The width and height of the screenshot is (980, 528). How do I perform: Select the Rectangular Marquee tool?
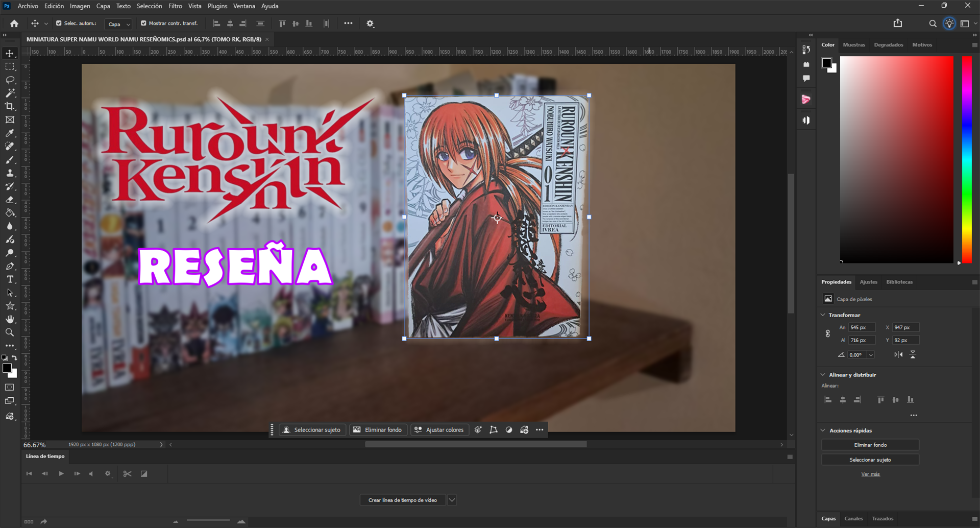tap(10, 67)
